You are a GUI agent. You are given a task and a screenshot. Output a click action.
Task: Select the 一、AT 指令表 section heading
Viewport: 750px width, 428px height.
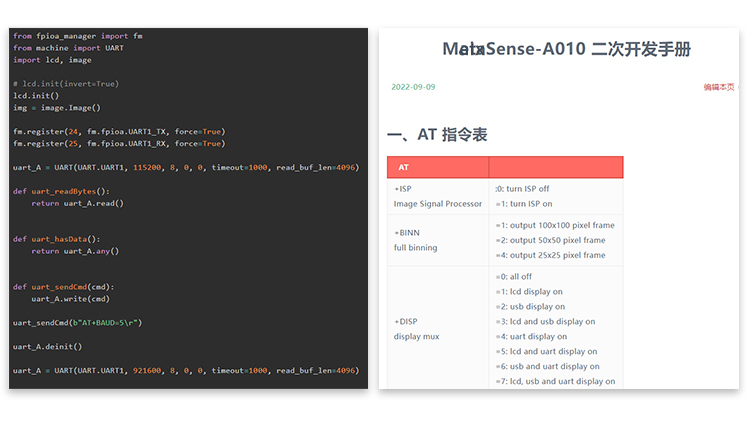tap(437, 134)
